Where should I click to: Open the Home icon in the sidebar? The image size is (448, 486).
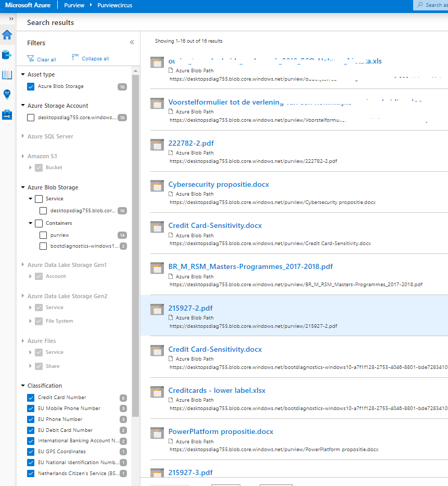click(x=7, y=35)
